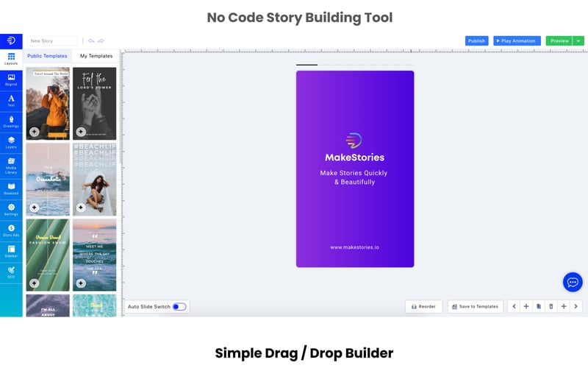Open the Drawings tool panel
Screen dimensions: 588x368
coord(11,121)
